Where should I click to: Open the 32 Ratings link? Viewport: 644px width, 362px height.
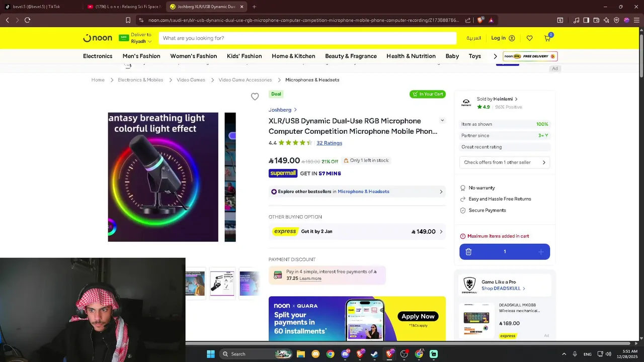point(329,143)
